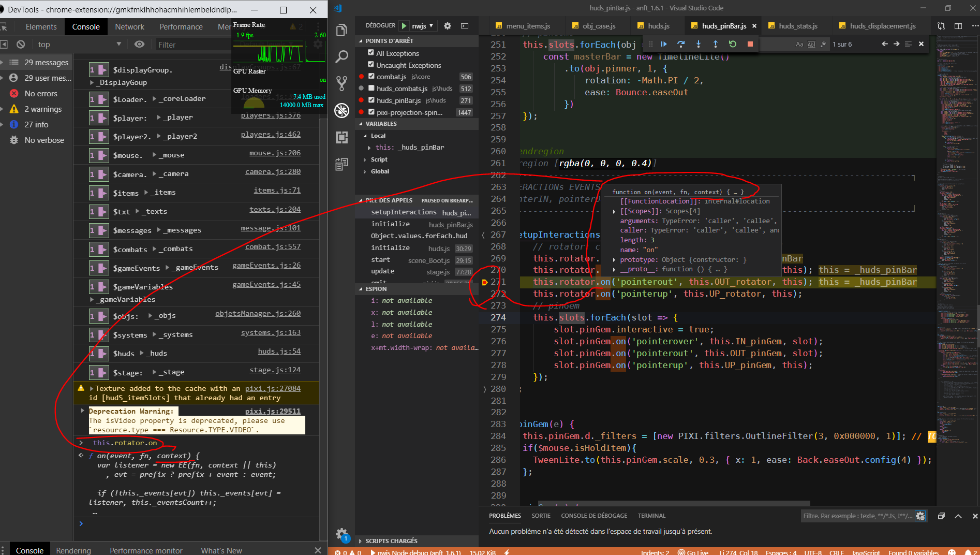Open the nwjs debug configuration dropdown

click(423, 26)
